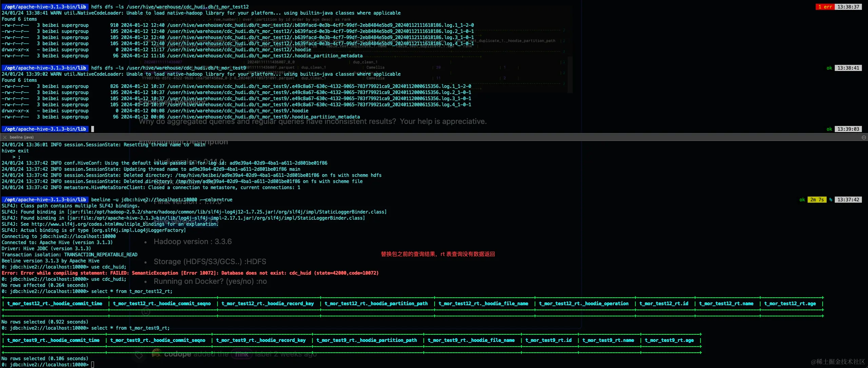This screenshot has width=868, height=368.
Task: Click the green "ok" marker beside 13:39:03
Action: [x=829, y=129]
